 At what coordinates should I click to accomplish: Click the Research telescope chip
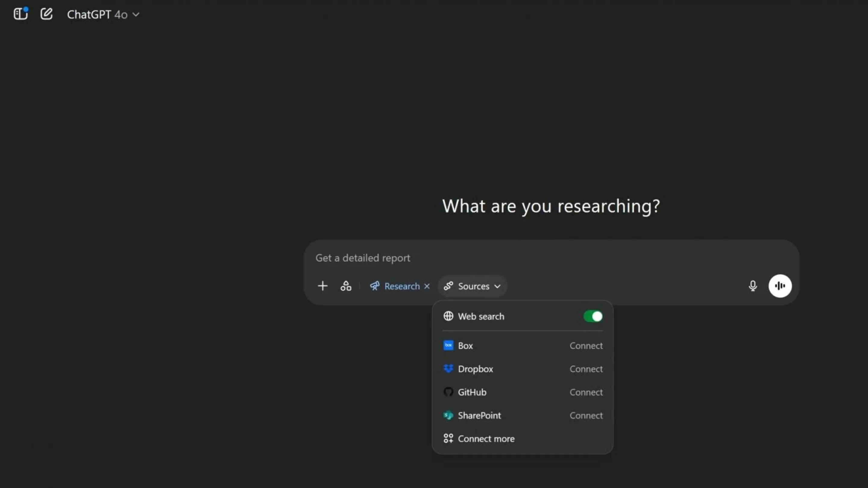click(395, 286)
